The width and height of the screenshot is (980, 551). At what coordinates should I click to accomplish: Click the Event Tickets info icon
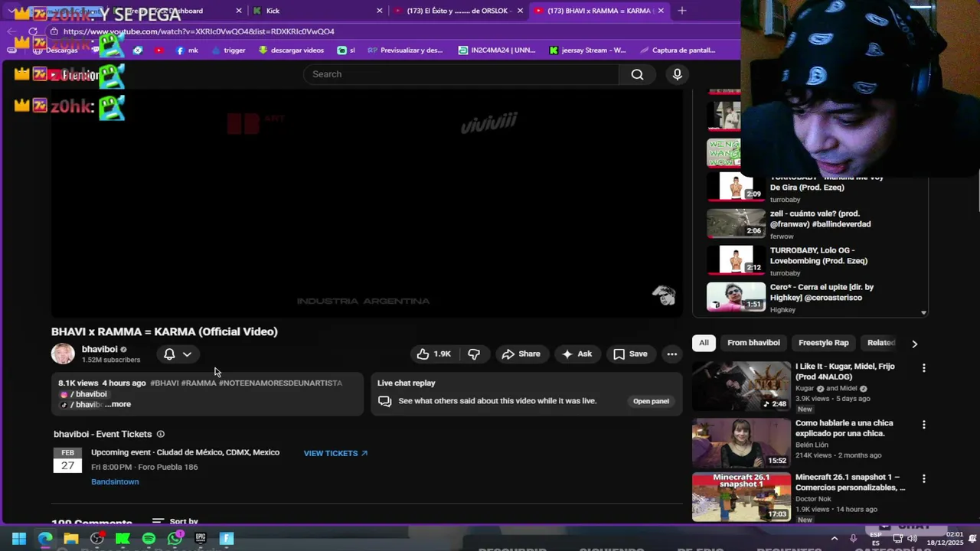coord(161,434)
